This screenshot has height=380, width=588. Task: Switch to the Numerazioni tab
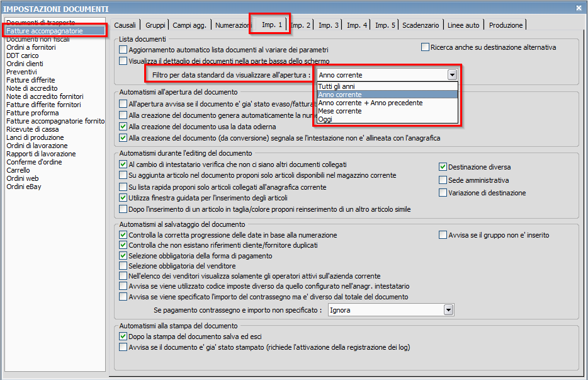click(x=232, y=25)
